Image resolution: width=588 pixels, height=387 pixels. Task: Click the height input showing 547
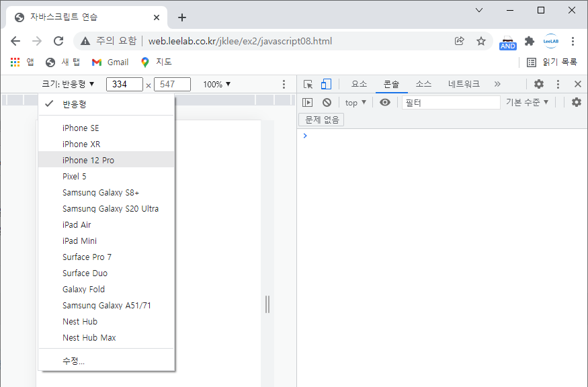click(x=173, y=84)
